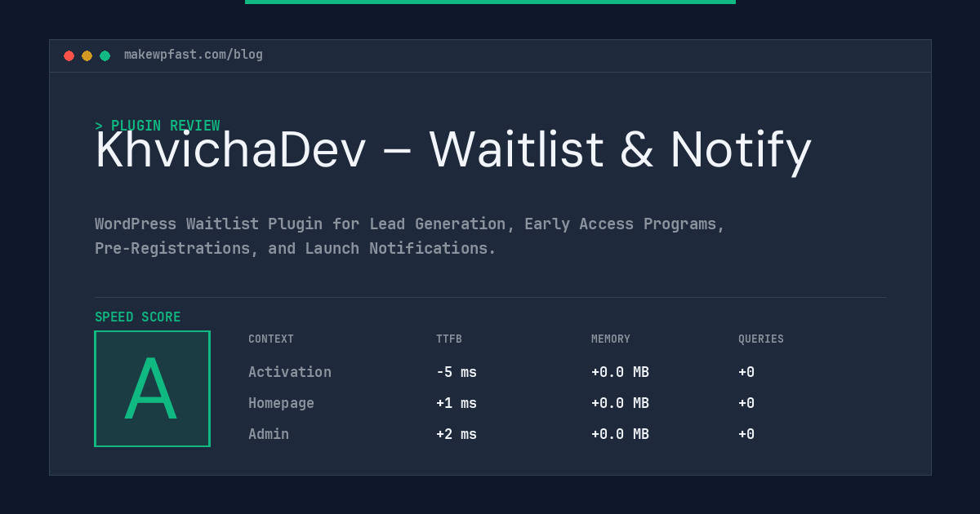Click the 'TTFB' column header
The height and width of the screenshot is (514, 980).
click(449, 339)
